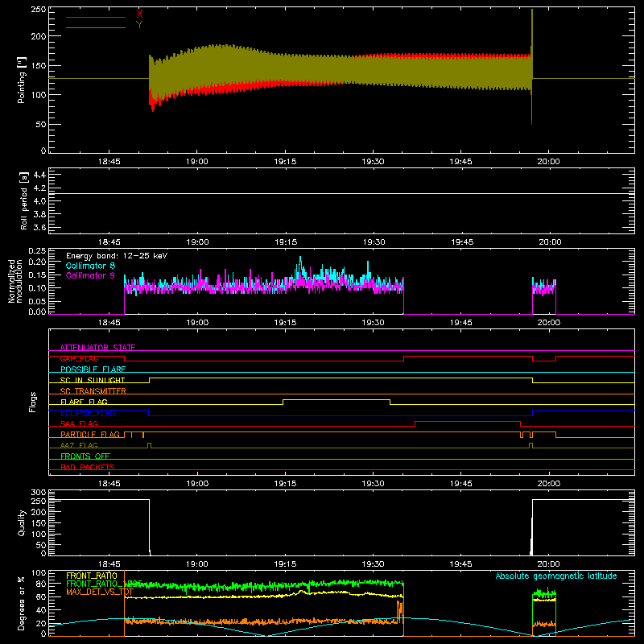Click 19:45 tick under the Quality plot
644x644 pixels.
(x=460, y=564)
